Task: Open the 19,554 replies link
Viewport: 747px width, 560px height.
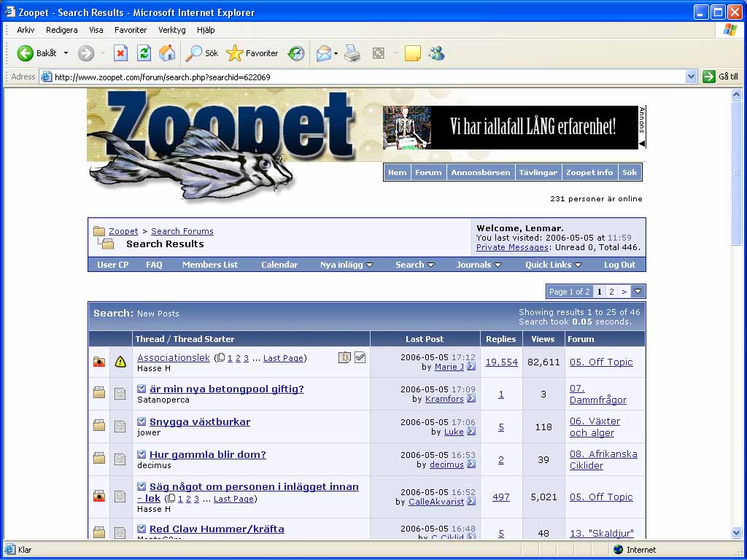Action: (502, 362)
